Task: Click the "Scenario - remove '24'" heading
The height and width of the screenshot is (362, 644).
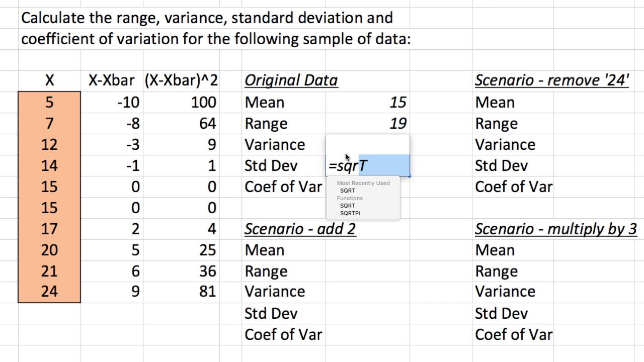Action: coord(551,80)
